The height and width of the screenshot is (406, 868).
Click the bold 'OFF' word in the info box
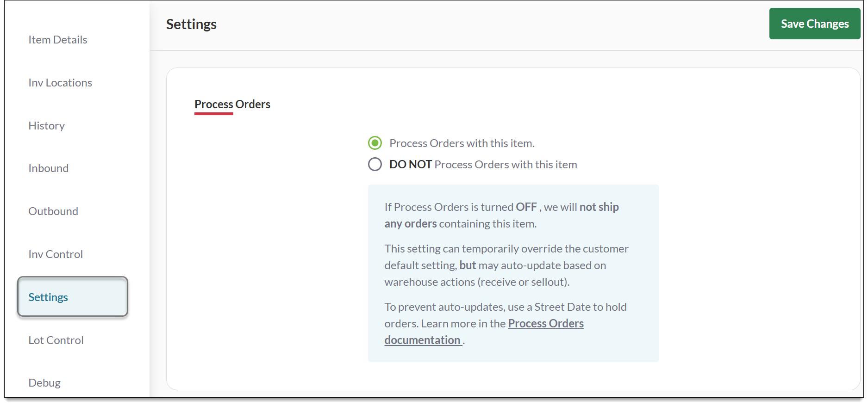point(526,207)
